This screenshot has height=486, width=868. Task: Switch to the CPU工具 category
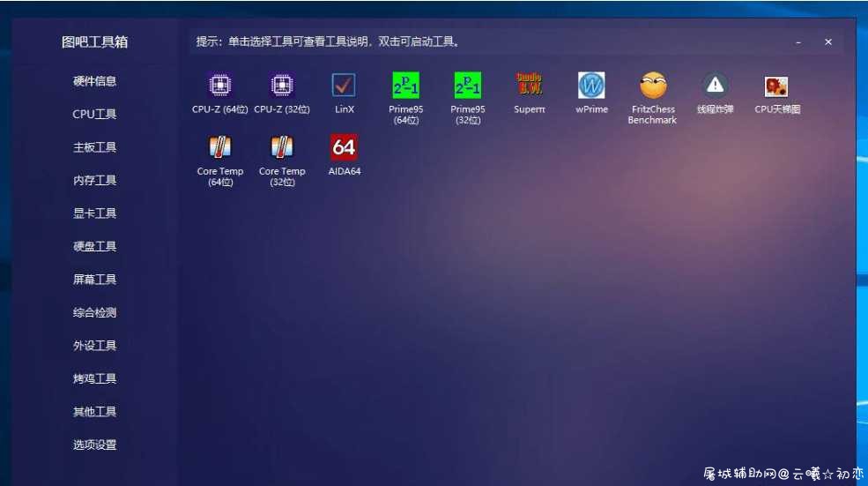point(94,114)
